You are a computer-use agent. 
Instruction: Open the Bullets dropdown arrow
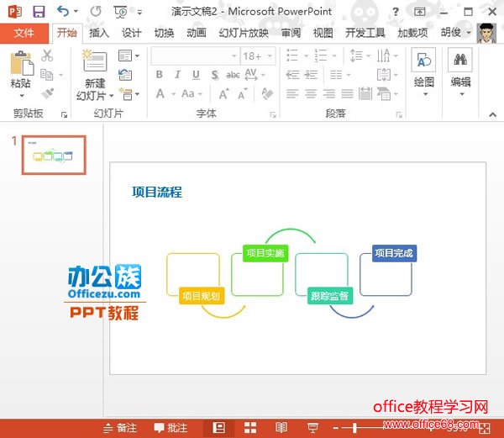(x=306, y=56)
